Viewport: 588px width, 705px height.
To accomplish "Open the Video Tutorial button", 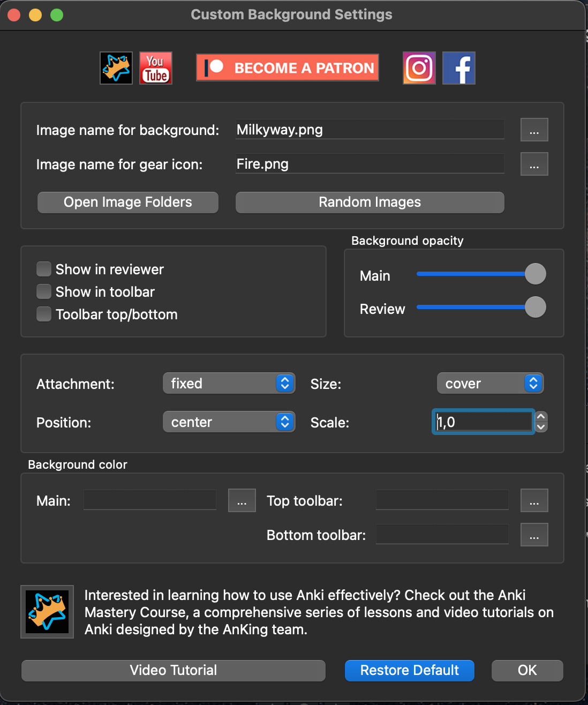I will coord(174,671).
